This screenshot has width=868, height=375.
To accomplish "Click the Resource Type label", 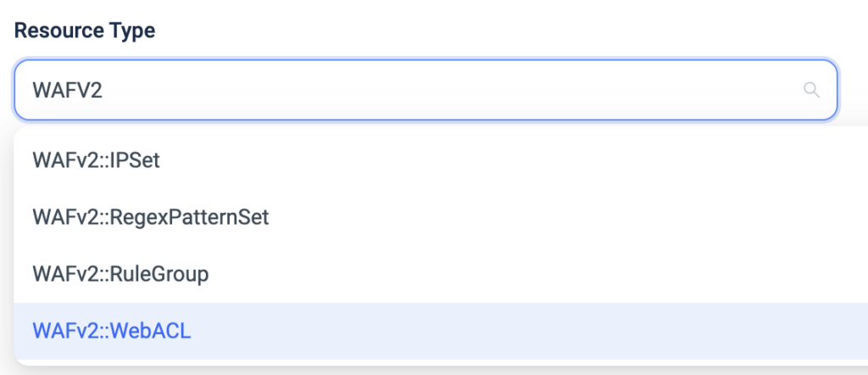I will (x=85, y=31).
